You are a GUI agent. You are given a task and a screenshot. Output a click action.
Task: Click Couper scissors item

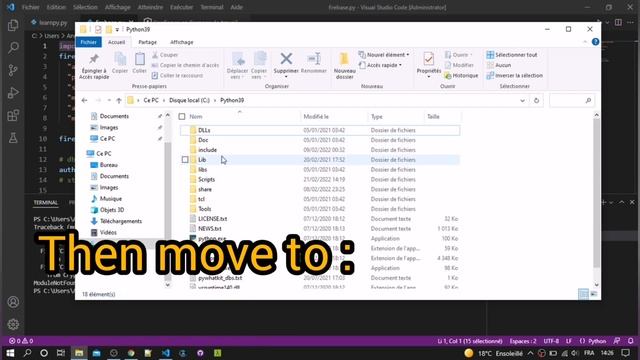coord(165,55)
